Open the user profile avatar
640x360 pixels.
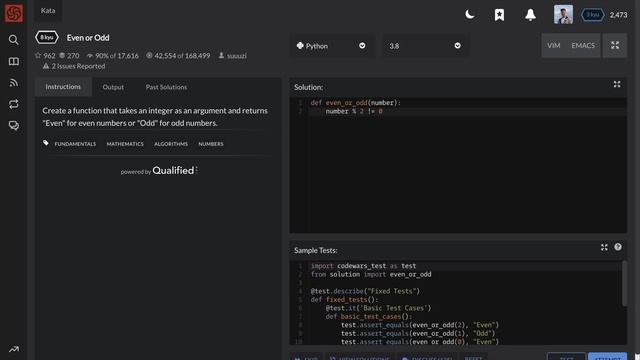point(563,15)
